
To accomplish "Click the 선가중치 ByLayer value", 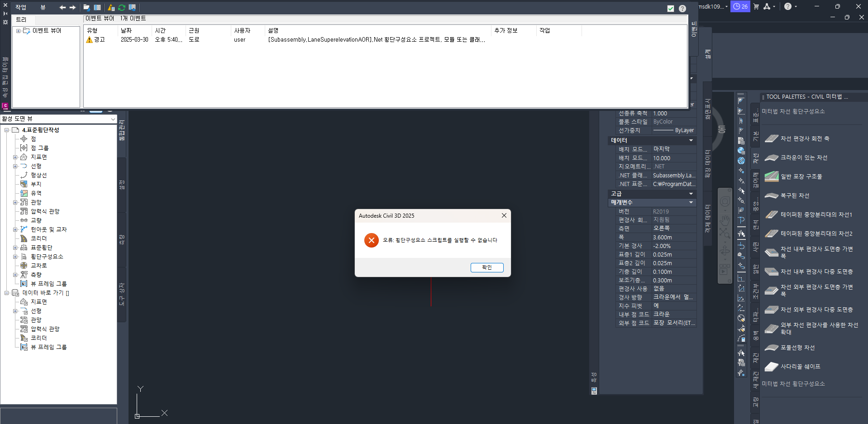I will [x=673, y=130].
